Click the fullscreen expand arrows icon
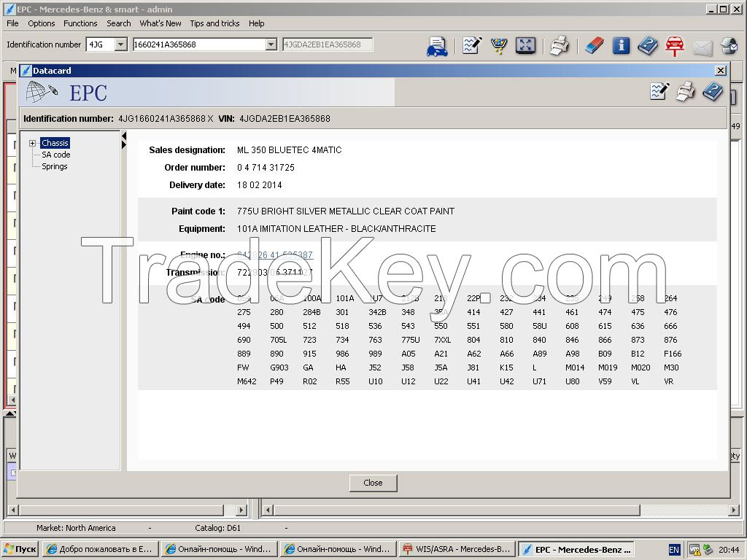This screenshot has height=560, width=747. tap(525, 46)
